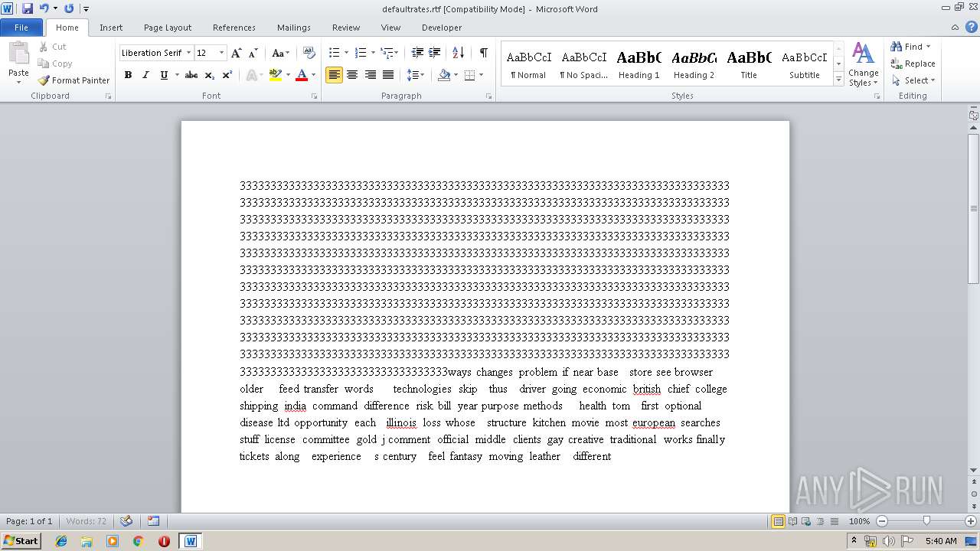Image resolution: width=980 pixels, height=551 pixels.
Task: Click the vertical scrollbar thumb
Action: tap(974, 208)
